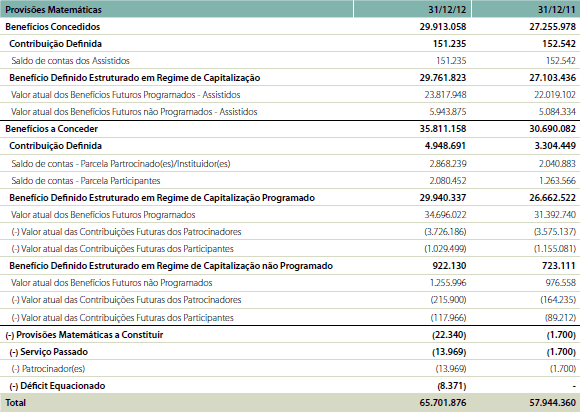Click value 23.817.948 in the 31/12/12 column
Screen dimensions: 580x412
click(445, 95)
